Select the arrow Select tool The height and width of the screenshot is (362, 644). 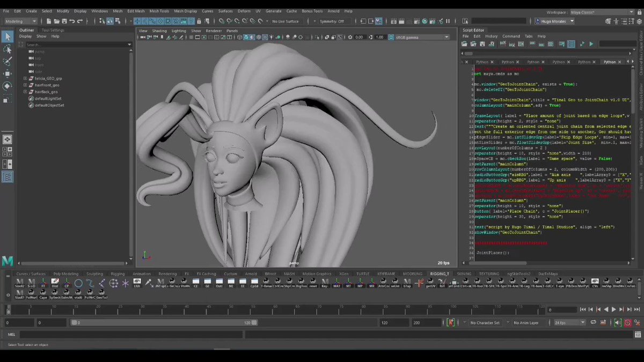click(8, 37)
